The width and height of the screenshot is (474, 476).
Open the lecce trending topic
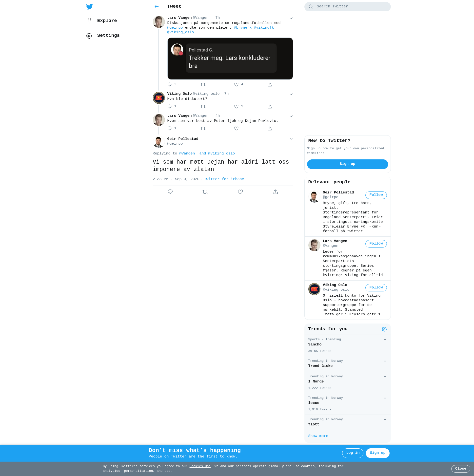point(347,404)
